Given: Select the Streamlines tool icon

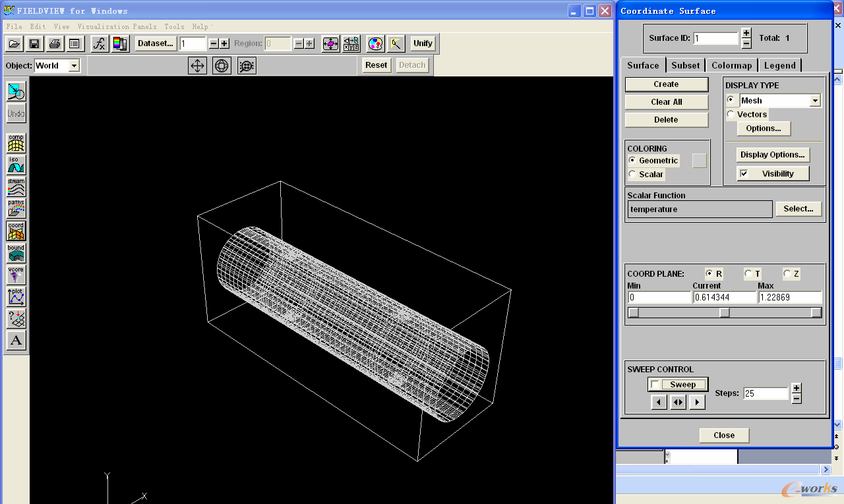Looking at the screenshot, I should coord(16,187).
